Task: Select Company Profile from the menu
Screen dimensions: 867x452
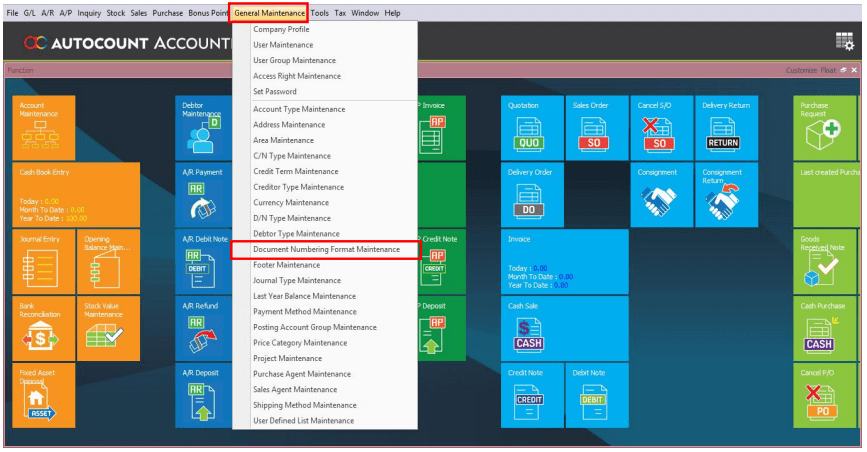Action: (281, 29)
